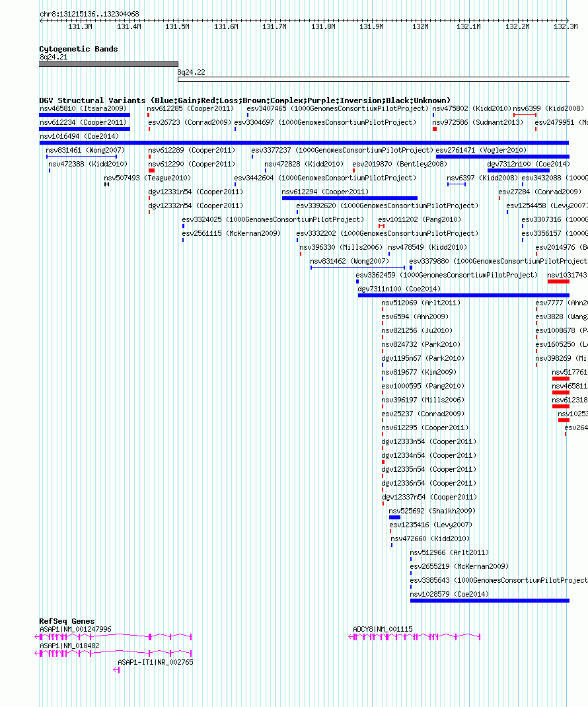Viewport: 588px width, 707px height.
Task: Open nsv478549 (Kidd2010) variant
Action: point(427,248)
